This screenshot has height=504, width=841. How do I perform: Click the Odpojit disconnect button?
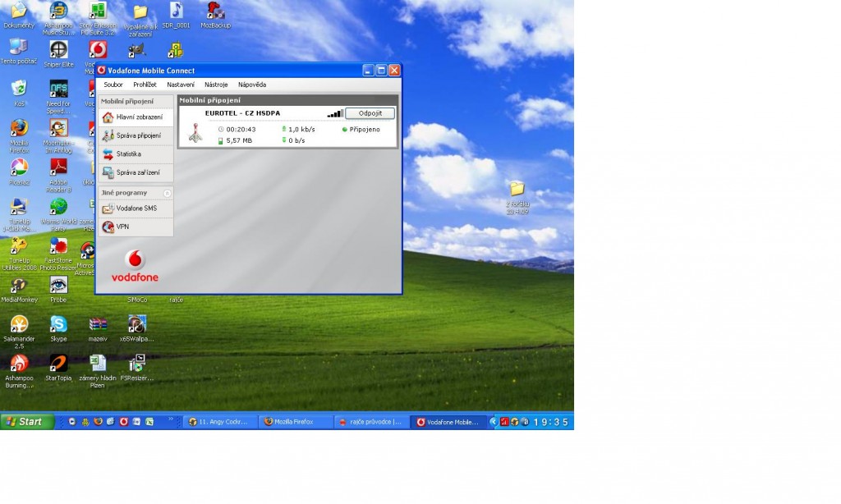tap(370, 113)
